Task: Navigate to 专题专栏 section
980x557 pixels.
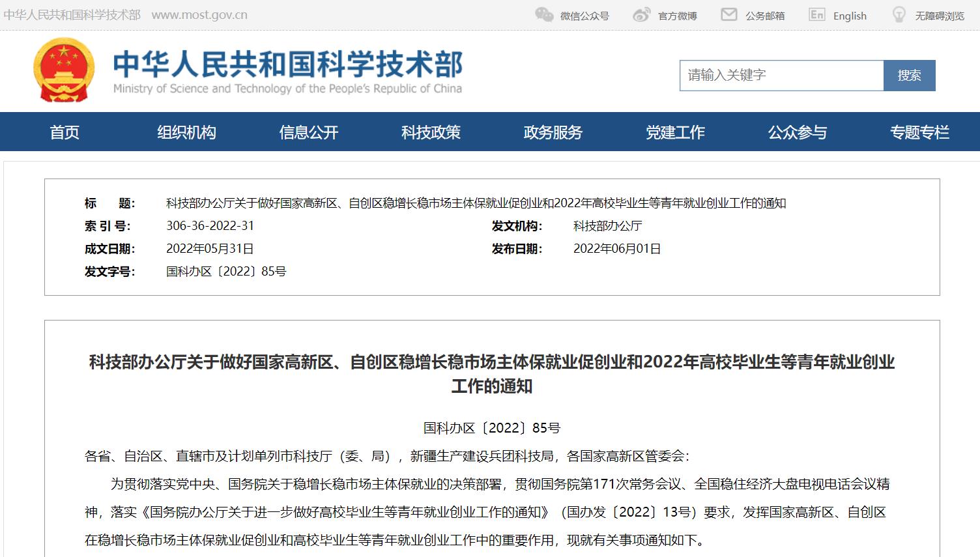Action: click(919, 132)
